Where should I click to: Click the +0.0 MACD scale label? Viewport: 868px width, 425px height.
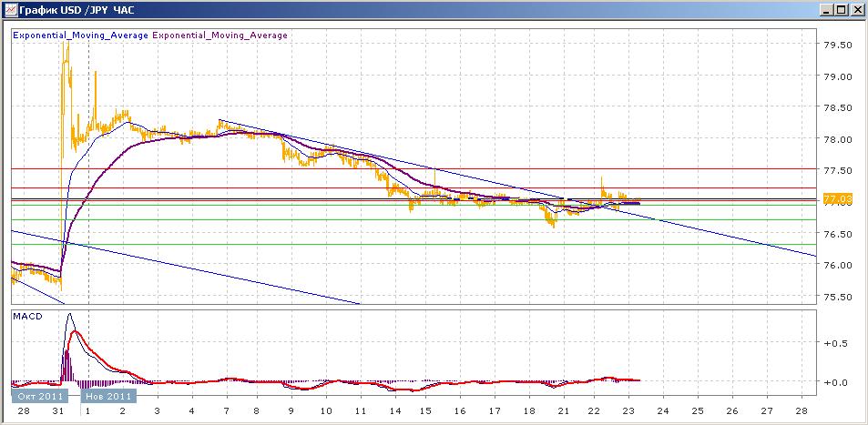coord(835,382)
